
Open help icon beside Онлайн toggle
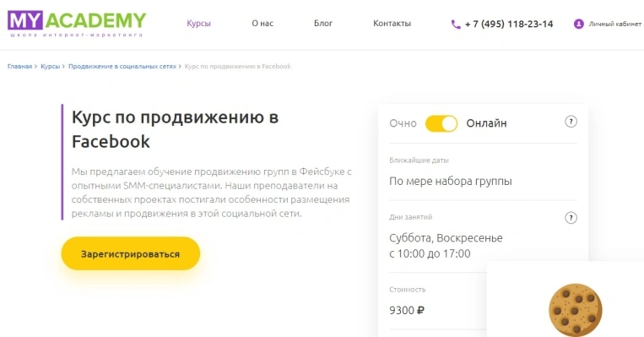(571, 122)
